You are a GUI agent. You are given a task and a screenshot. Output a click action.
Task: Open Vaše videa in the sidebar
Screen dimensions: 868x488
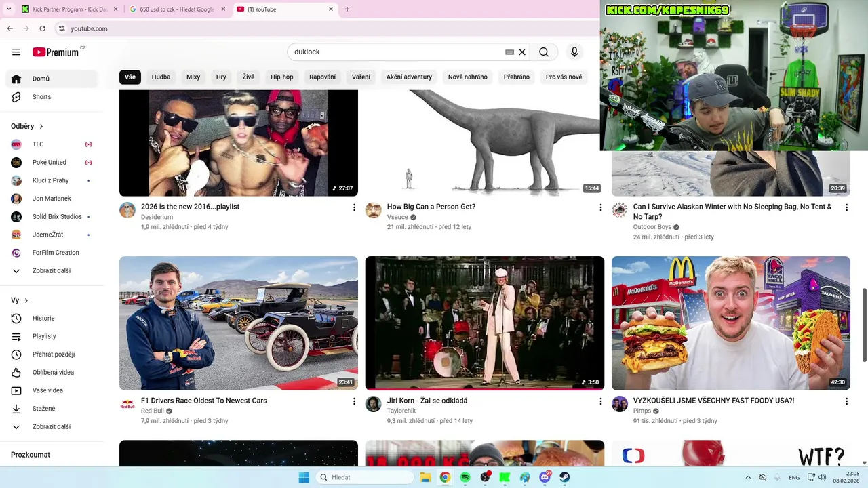(x=52, y=390)
